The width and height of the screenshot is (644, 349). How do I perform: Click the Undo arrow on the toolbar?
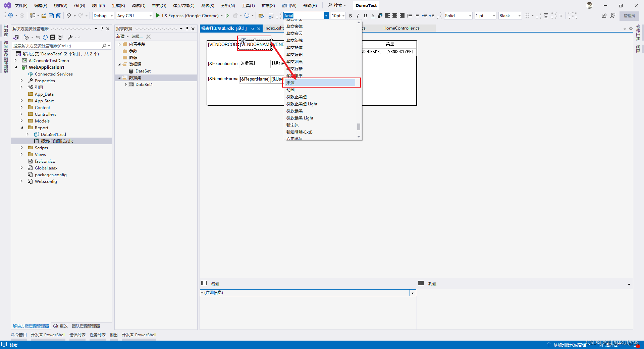tap(69, 15)
